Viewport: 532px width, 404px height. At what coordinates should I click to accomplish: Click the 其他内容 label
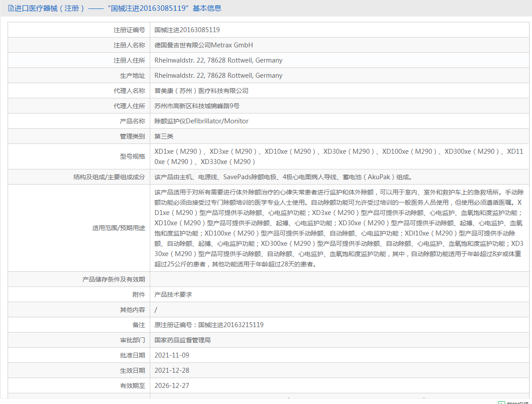click(132, 310)
